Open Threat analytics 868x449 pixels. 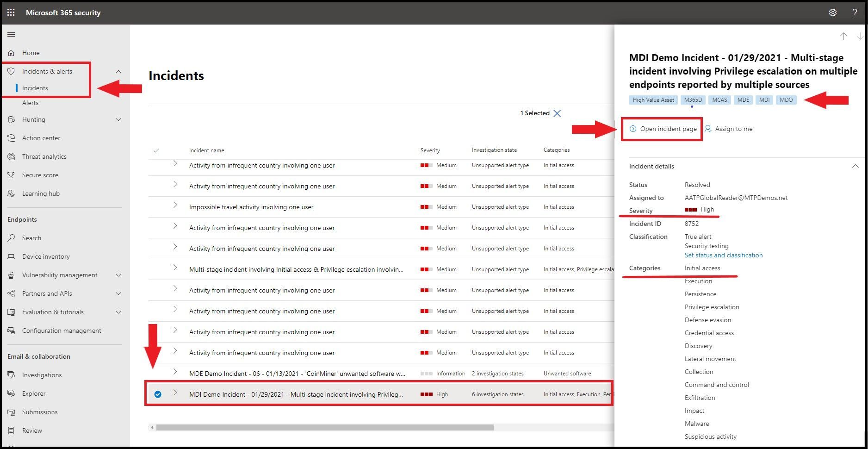[x=44, y=156]
